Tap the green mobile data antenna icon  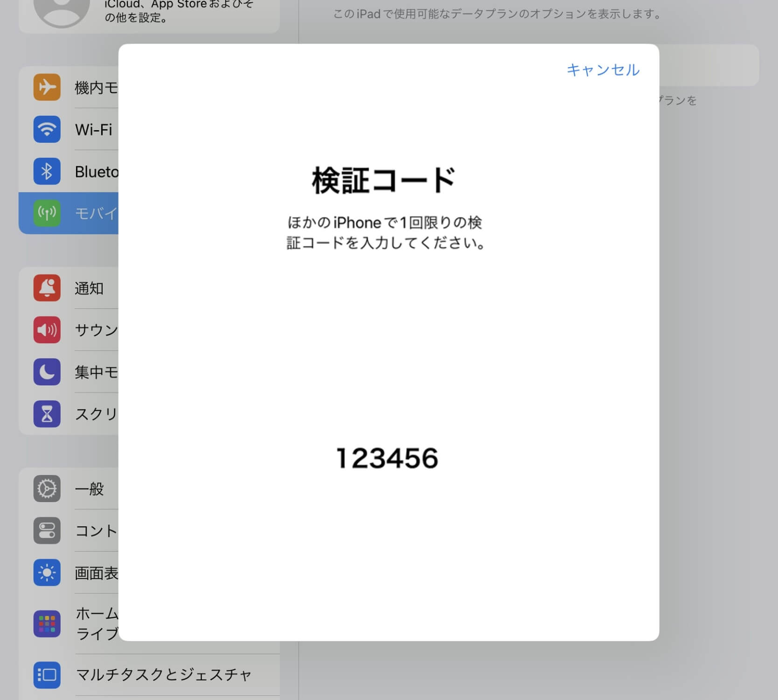point(47,213)
